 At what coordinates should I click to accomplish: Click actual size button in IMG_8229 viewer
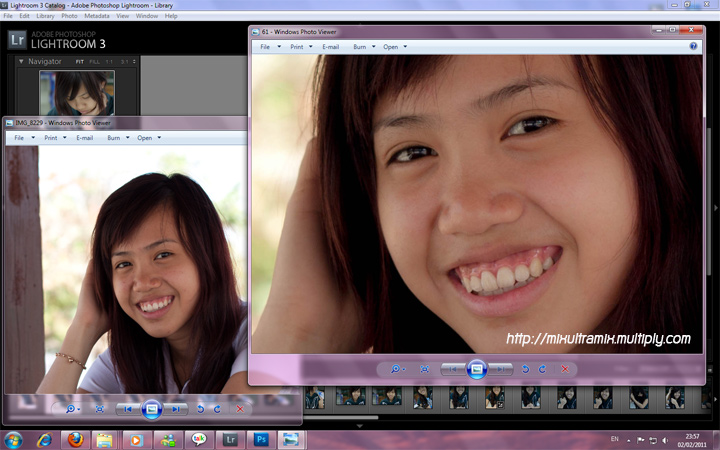click(x=100, y=409)
